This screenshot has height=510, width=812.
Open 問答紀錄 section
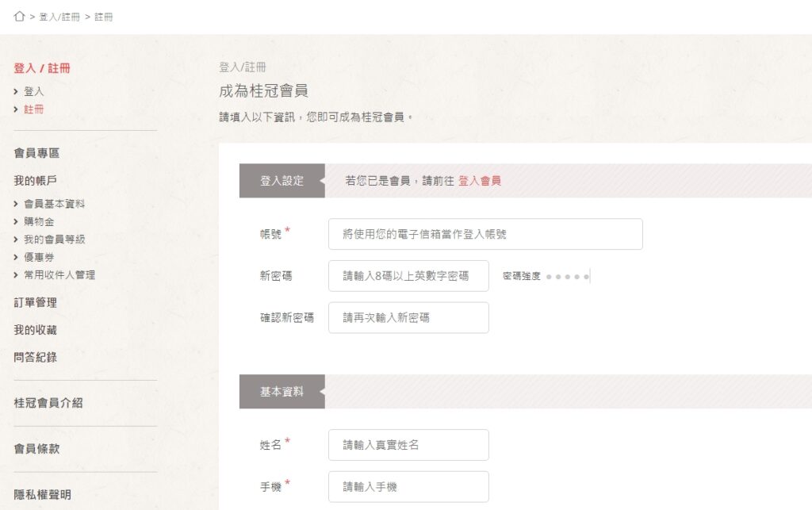[x=36, y=357]
